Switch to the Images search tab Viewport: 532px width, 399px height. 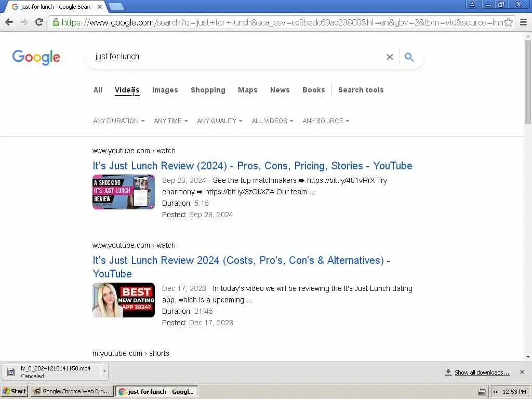coord(165,90)
